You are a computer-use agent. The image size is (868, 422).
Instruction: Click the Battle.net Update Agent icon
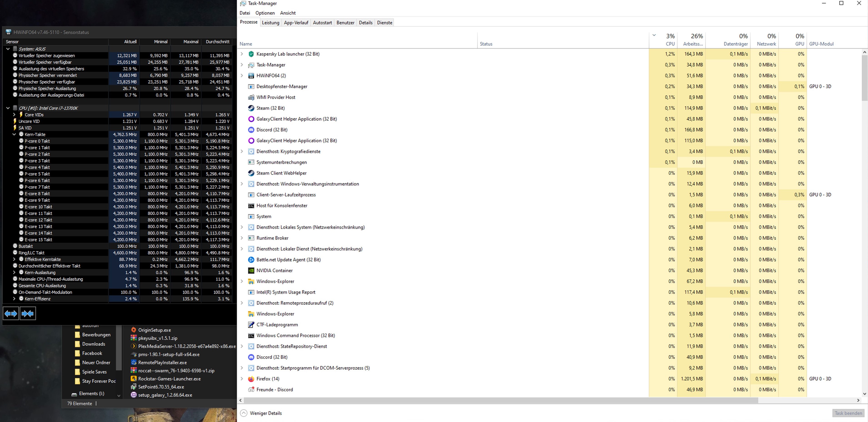point(251,260)
